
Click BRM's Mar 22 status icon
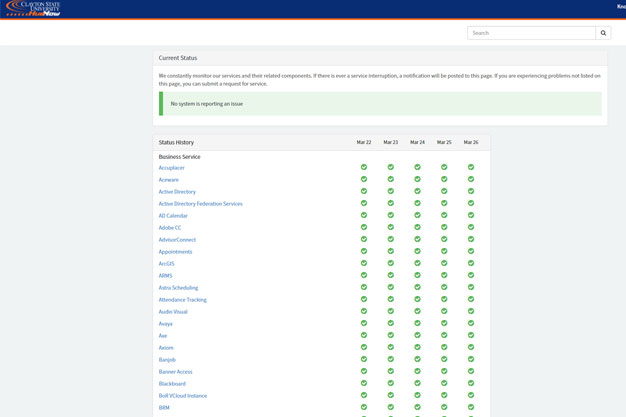364,407
